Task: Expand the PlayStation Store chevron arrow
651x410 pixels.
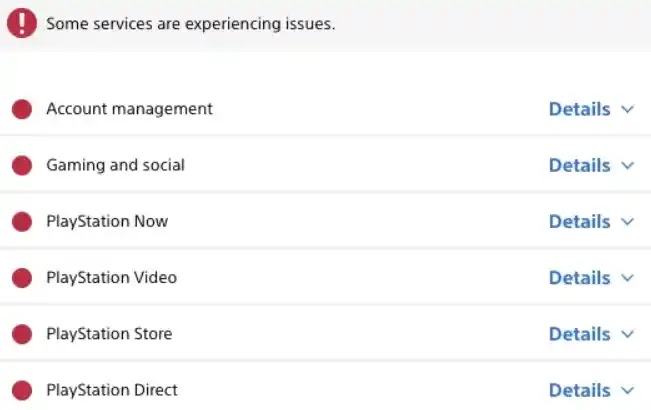Action: (628, 334)
